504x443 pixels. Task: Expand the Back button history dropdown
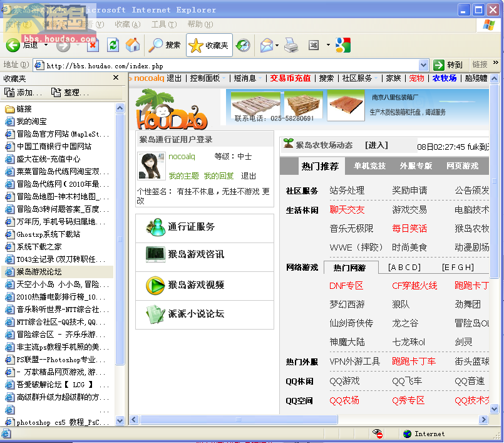pos(46,44)
